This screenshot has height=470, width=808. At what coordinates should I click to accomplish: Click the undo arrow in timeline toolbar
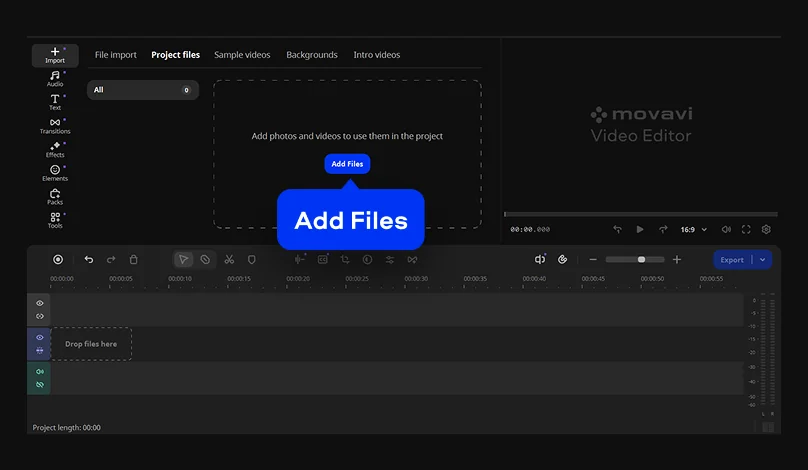coord(89,259)
